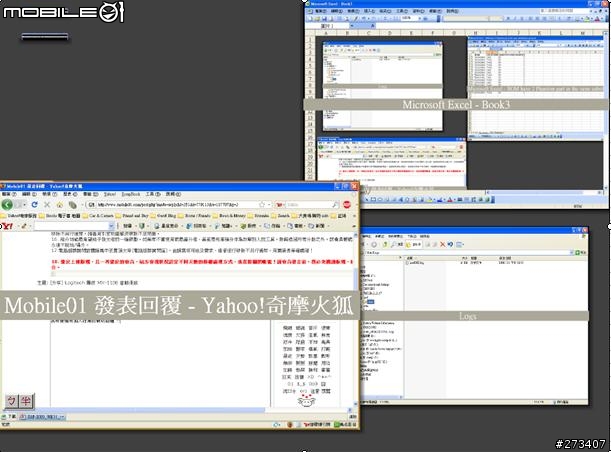
Task: Click the pencil icon next to Y! logo
Action: tap(23, 226)
